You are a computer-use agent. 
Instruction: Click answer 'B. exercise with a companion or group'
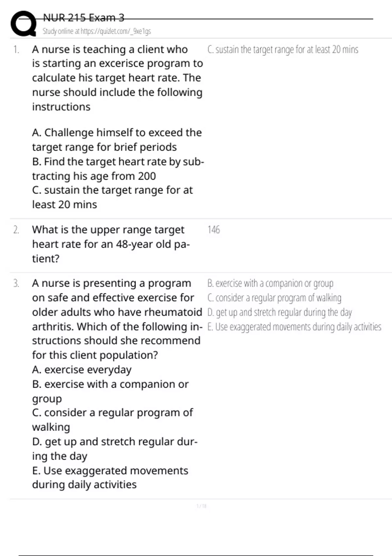270,284
